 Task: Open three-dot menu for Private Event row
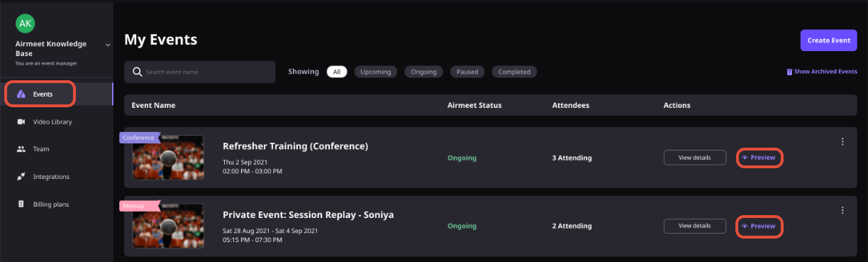(x=842, y=210)
